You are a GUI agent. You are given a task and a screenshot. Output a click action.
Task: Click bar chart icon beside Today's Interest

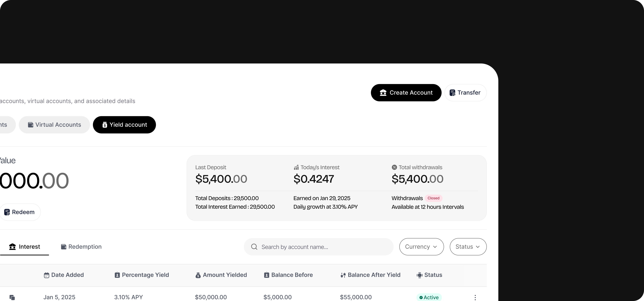click(296, 167)
